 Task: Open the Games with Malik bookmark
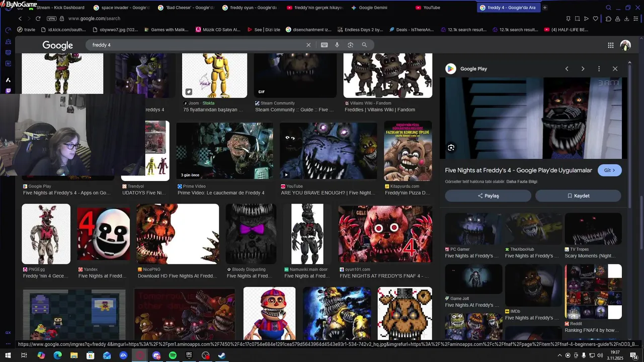(166, 30)
